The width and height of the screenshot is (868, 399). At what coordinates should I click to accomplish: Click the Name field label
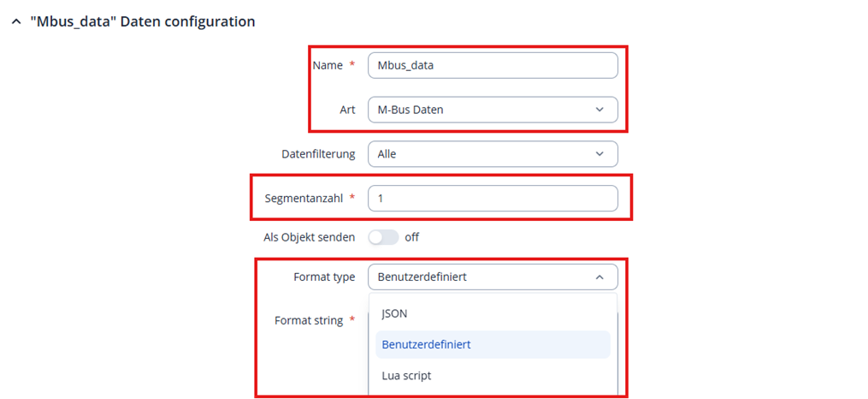[x=328, y=65]
